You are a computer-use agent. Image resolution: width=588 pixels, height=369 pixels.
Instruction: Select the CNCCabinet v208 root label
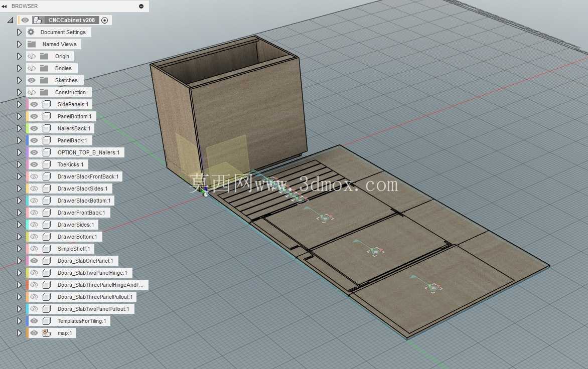pyautogui.click(x=71, y=20)
